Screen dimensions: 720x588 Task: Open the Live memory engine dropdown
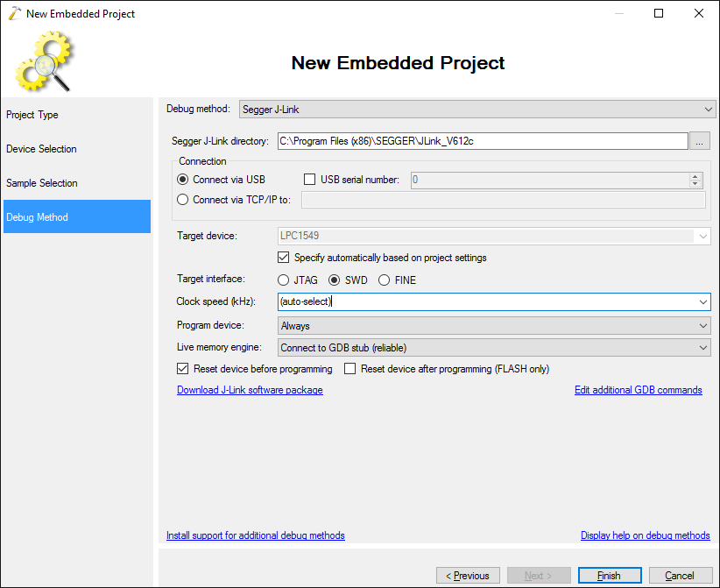(x=494, y=348)
